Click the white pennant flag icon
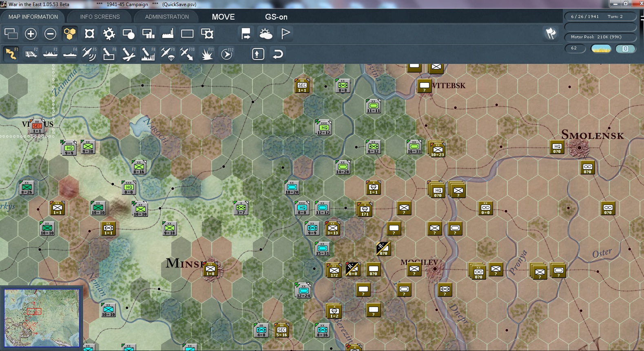 pyautogui.click(x=285, y=33)
